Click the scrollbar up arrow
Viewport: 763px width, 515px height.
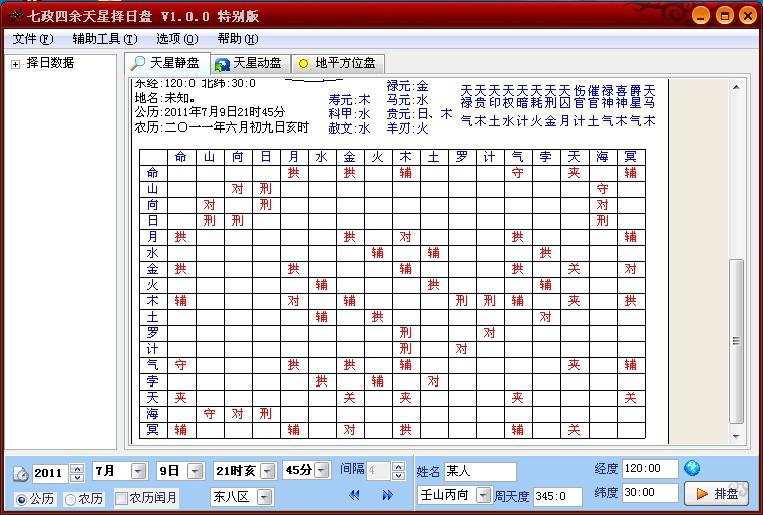(x=736, y=87)
